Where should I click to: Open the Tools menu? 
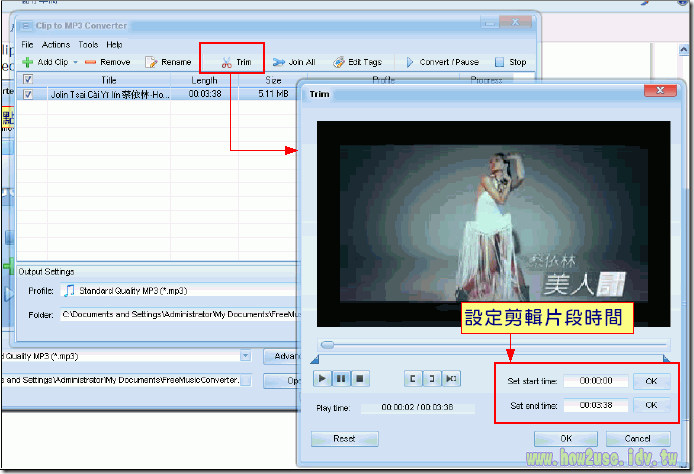coord(88,45)
